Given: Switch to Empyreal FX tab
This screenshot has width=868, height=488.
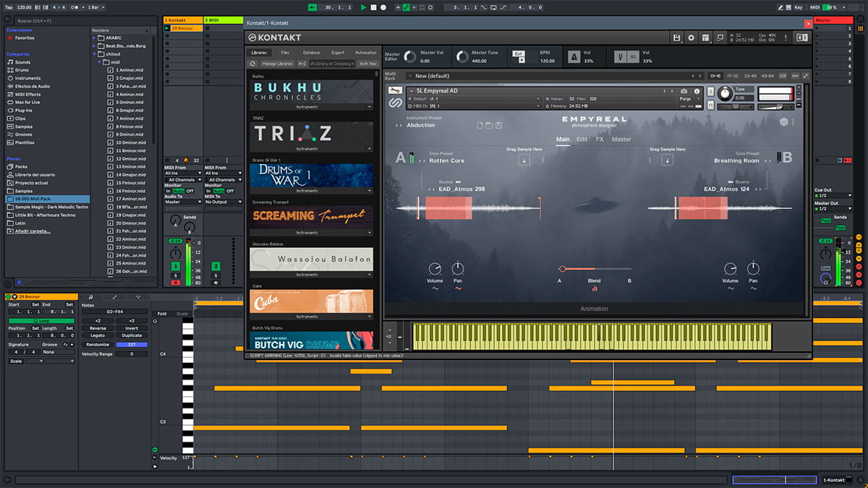Looking at the screenshot, I should [600, 139].
